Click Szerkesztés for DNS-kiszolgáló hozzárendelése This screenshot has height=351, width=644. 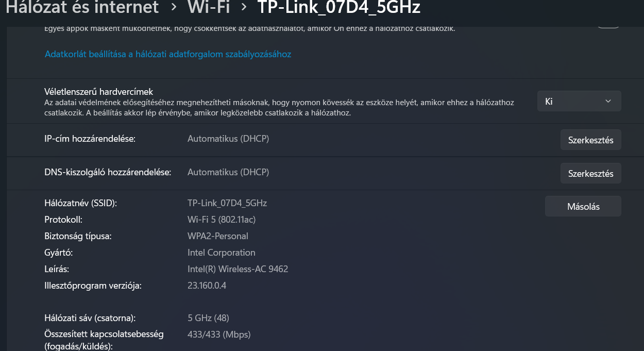point(590,173)
